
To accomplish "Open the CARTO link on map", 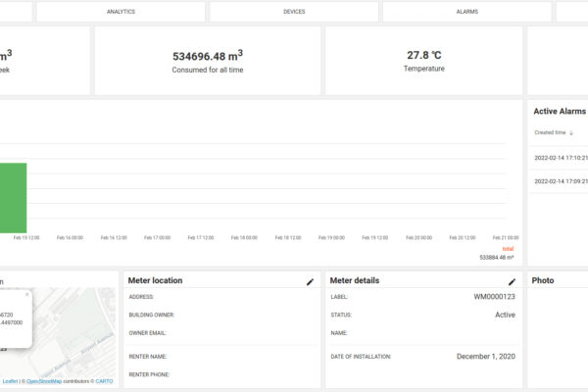I will [x=105, y=381].
